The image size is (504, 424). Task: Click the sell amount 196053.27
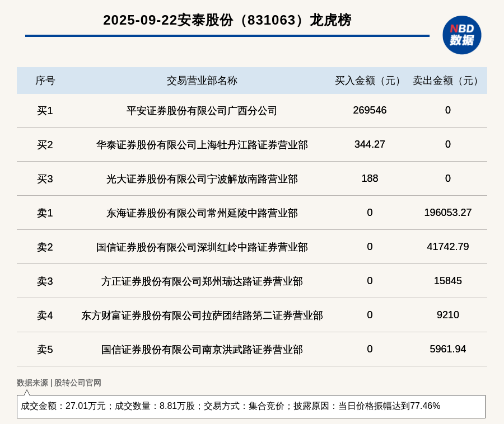tap(448, 212)
